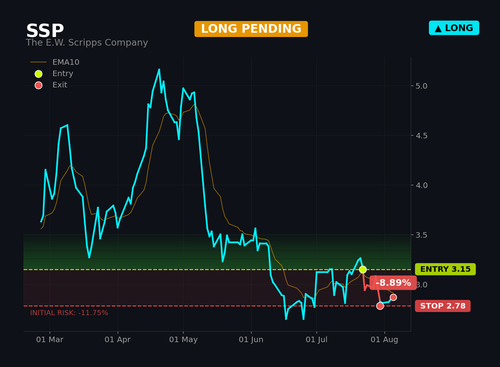Click the upper red exit marker after rebound
This screenshot has width=500, height=367.
[393, 297]
